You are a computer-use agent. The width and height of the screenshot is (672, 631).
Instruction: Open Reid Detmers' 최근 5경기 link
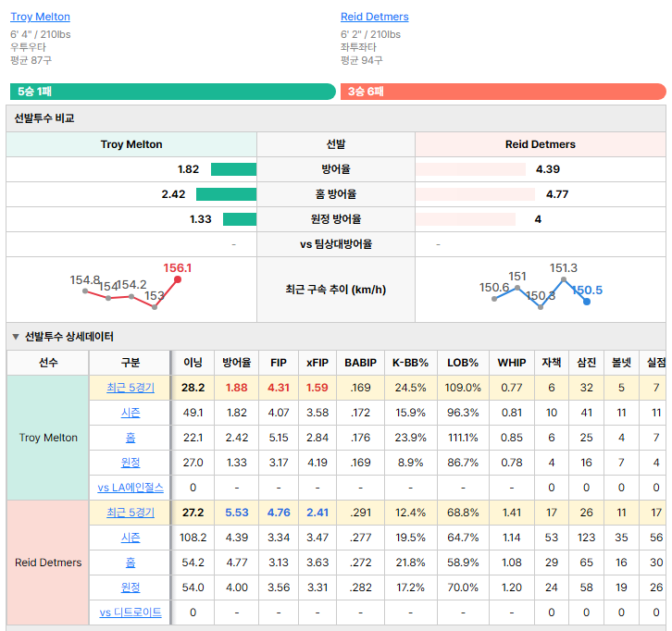pos(131,513)
